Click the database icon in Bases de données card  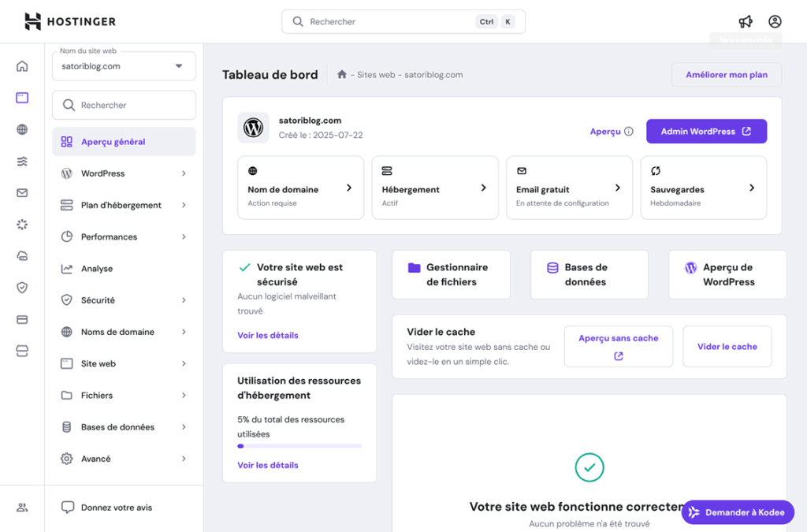(552, 267)
